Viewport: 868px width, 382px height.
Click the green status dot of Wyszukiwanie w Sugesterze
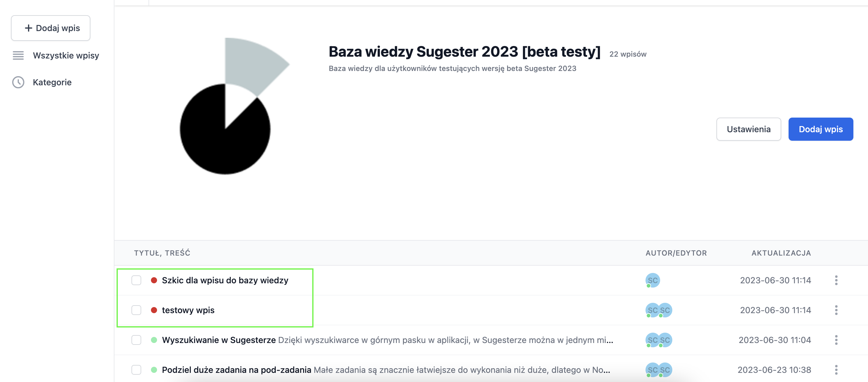[x=154, y=340]
